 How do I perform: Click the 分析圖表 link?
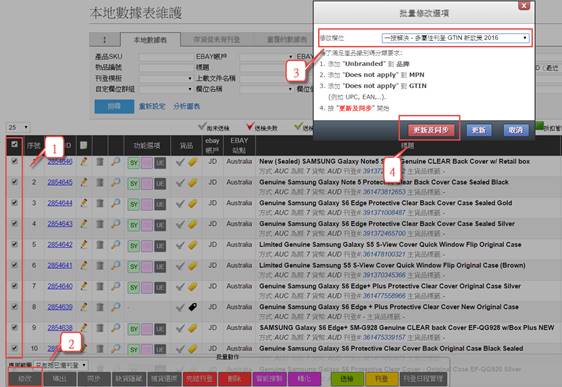pos(187,106)
